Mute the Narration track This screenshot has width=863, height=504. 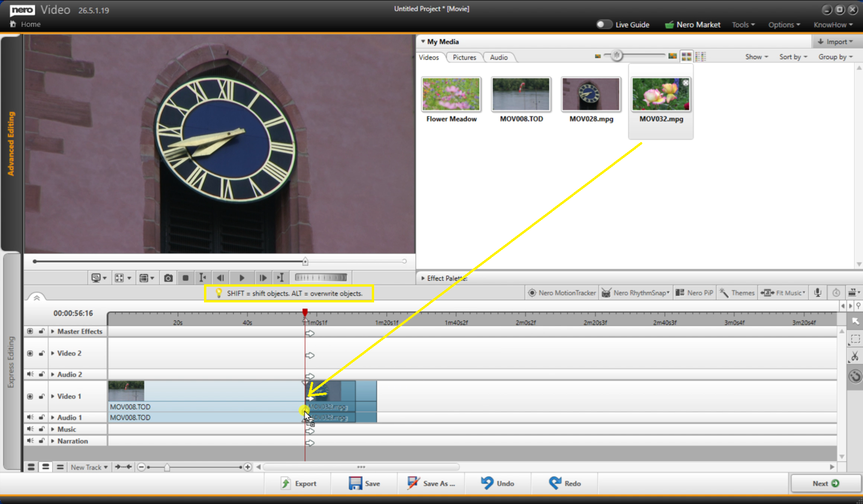[x=30, y=440]
